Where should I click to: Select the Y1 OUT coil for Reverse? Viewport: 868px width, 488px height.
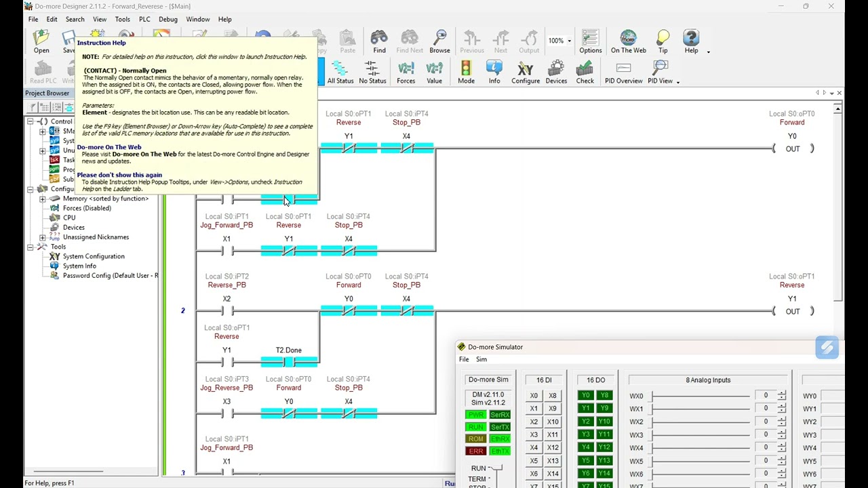pyautogui.click(x=793, y=311)
